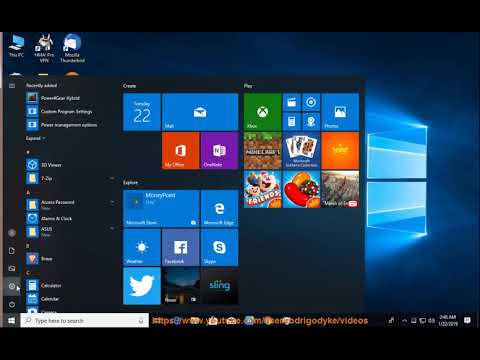The width and height of the screenshot is (480, 360).
Task: Open the Twitter tile
Action: pos(142,286)
